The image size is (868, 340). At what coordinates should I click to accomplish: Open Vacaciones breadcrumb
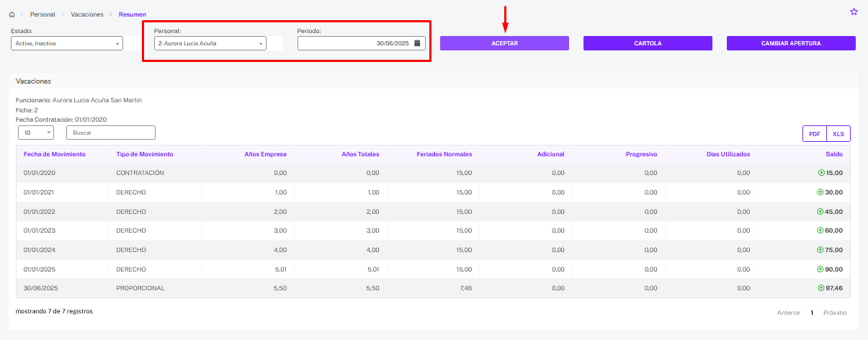[87, 14]
